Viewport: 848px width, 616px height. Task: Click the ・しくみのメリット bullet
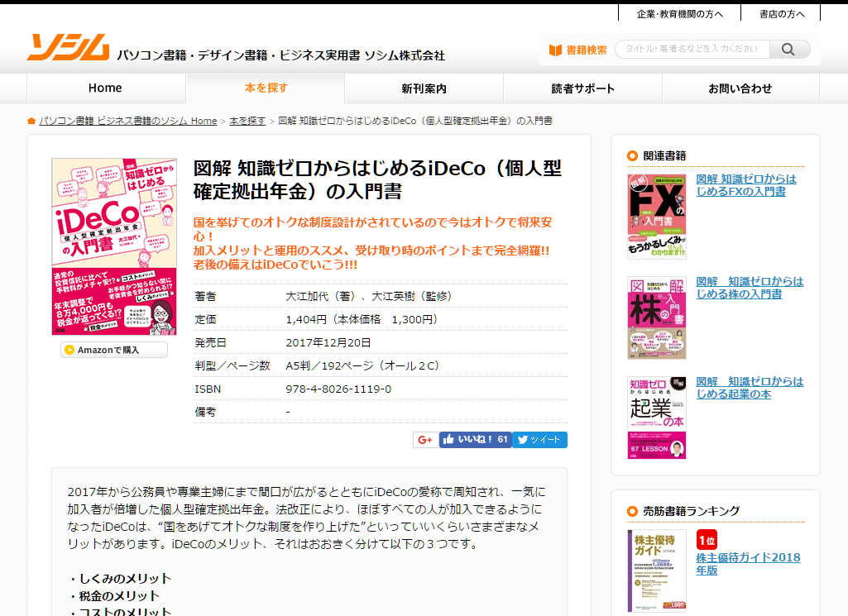point(119,579)
